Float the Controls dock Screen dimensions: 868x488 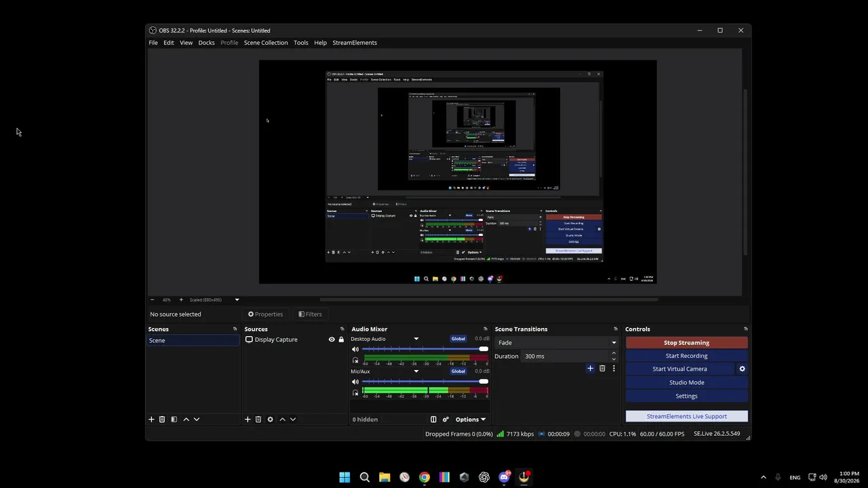746,329
